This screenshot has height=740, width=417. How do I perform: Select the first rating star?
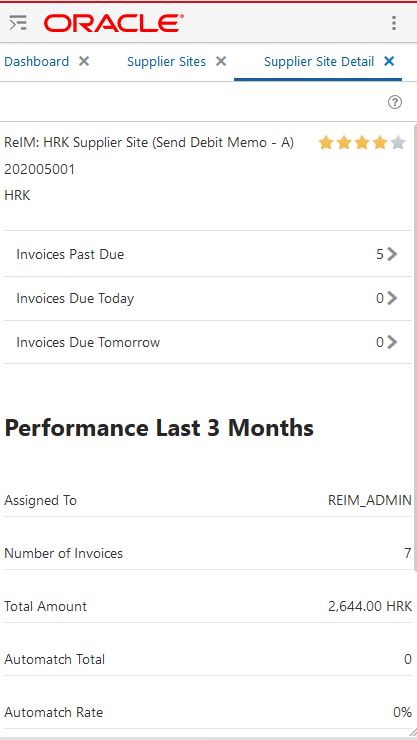click(325, 143)
